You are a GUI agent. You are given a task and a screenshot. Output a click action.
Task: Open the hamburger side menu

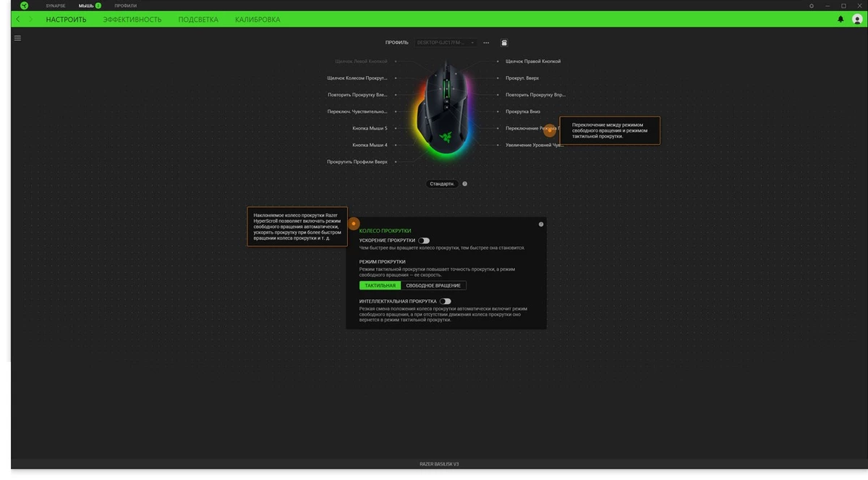(17, 38)
